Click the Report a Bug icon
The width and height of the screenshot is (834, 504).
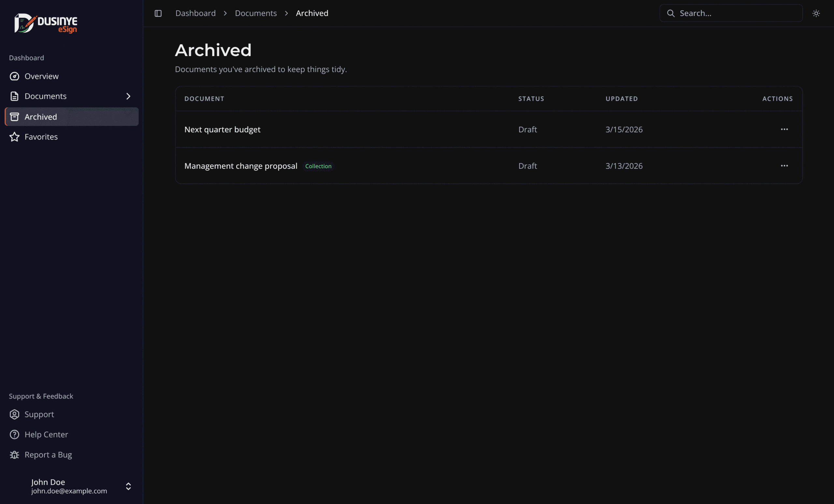[14, 454]
